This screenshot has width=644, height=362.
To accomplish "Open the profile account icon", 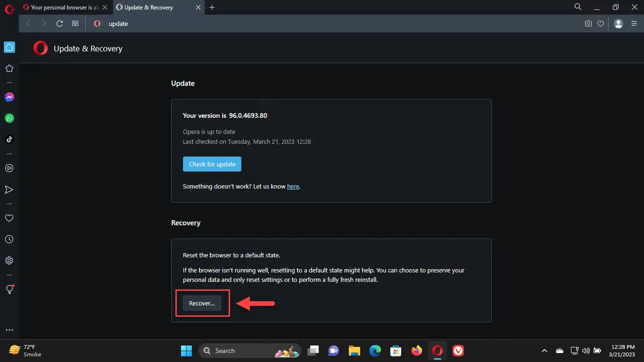I will (619, 24).
